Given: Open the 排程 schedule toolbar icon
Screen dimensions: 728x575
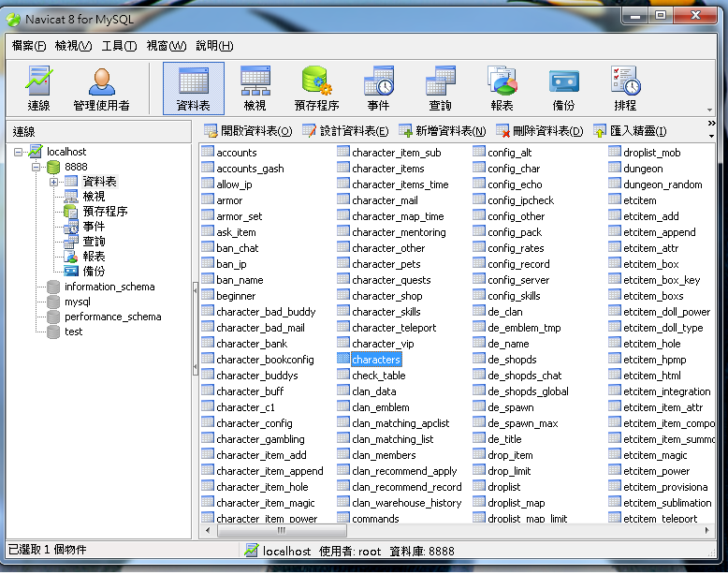Looking at the screenshot, I should coord(625,88).
